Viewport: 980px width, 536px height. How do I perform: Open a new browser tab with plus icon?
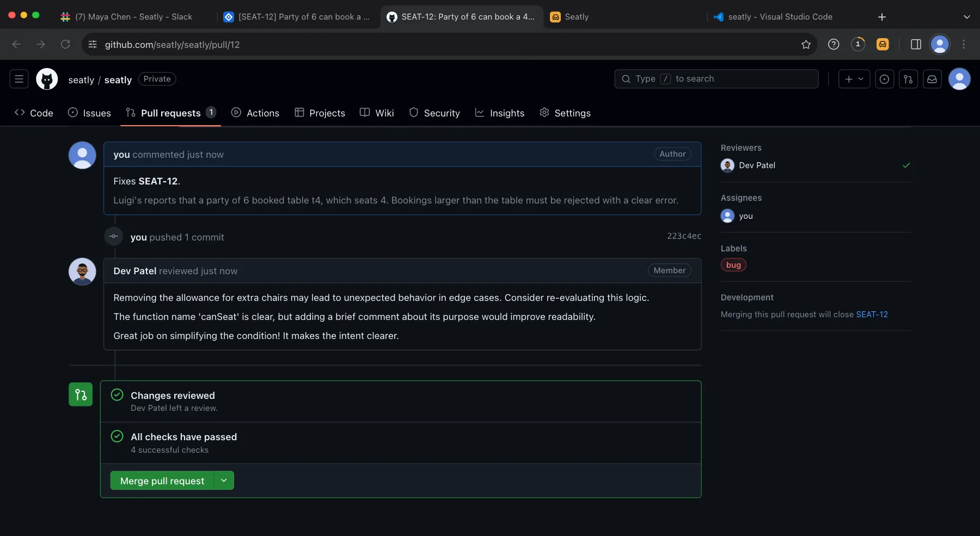point(882,17)
